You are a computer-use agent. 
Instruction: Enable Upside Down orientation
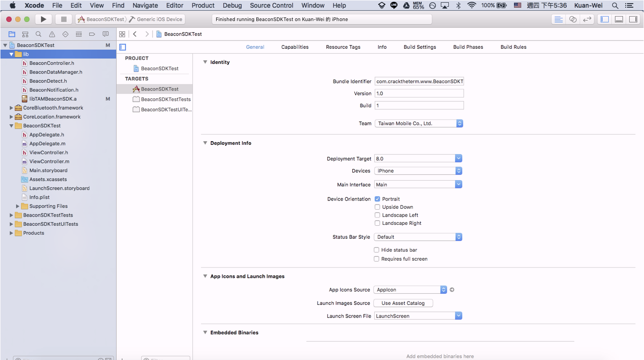click(378, 207)
